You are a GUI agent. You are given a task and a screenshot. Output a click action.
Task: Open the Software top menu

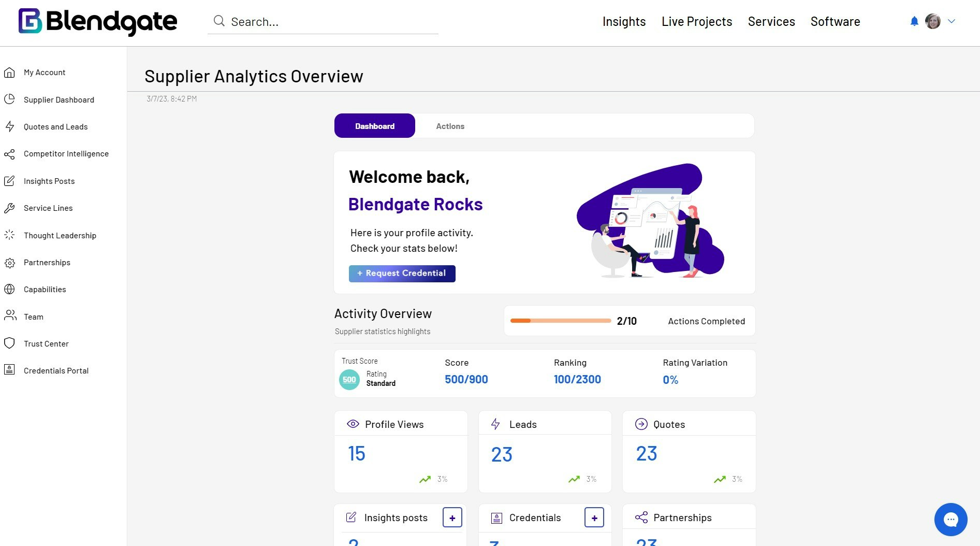[835, 22]
